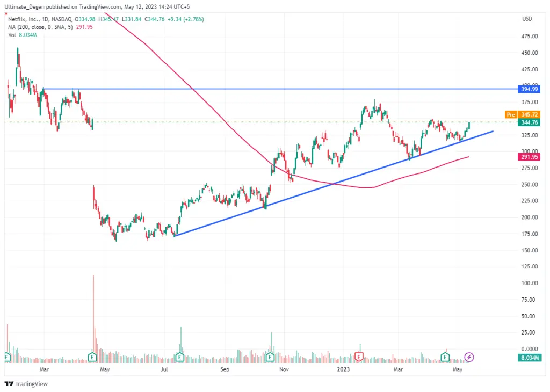Click the green 344.76 last price label

click(x=529, y=122)
